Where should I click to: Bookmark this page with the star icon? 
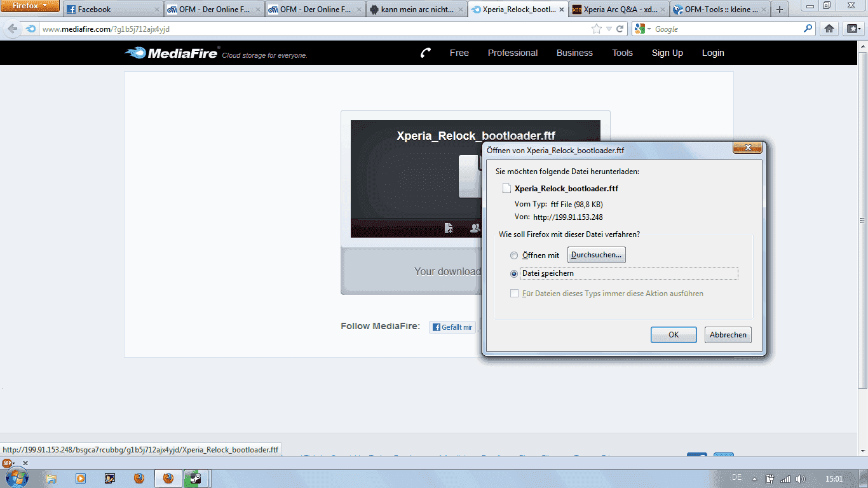(x=596, y=29)
